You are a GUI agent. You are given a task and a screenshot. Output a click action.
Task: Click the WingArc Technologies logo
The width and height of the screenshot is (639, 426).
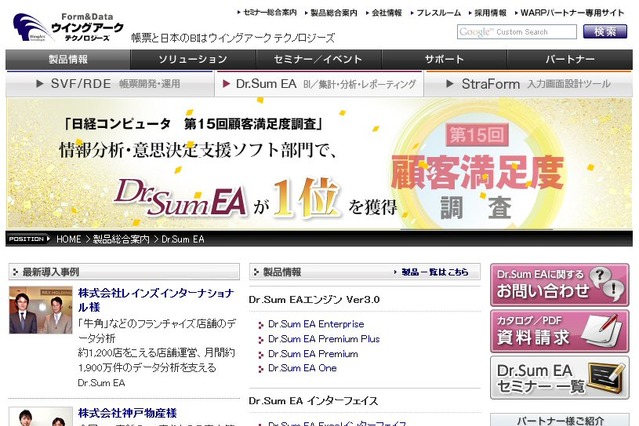coord(68,27)
